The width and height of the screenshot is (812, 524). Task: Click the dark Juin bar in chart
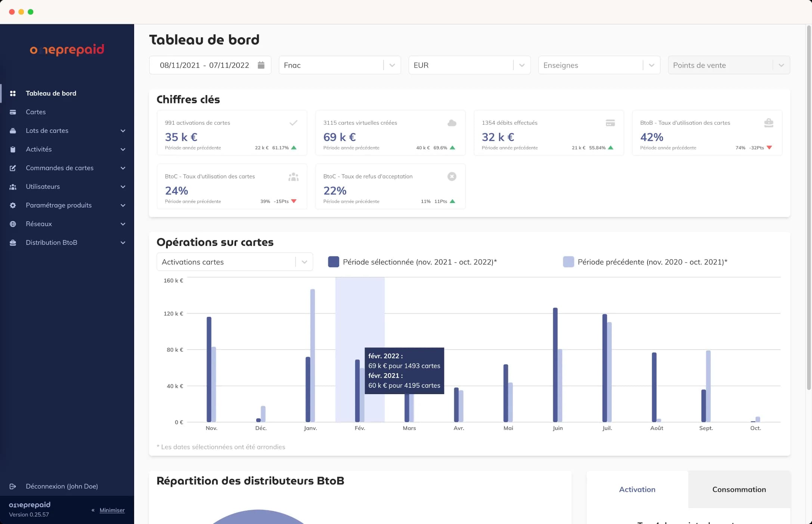tap(555, 365)
